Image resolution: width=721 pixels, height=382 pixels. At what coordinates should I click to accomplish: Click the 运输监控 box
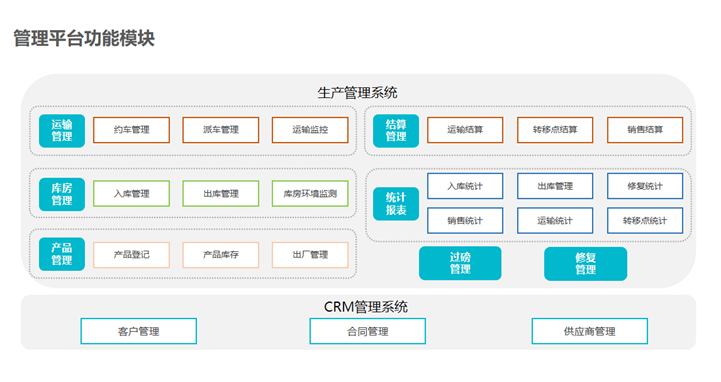pyautogui.click(x=310, y=130)
